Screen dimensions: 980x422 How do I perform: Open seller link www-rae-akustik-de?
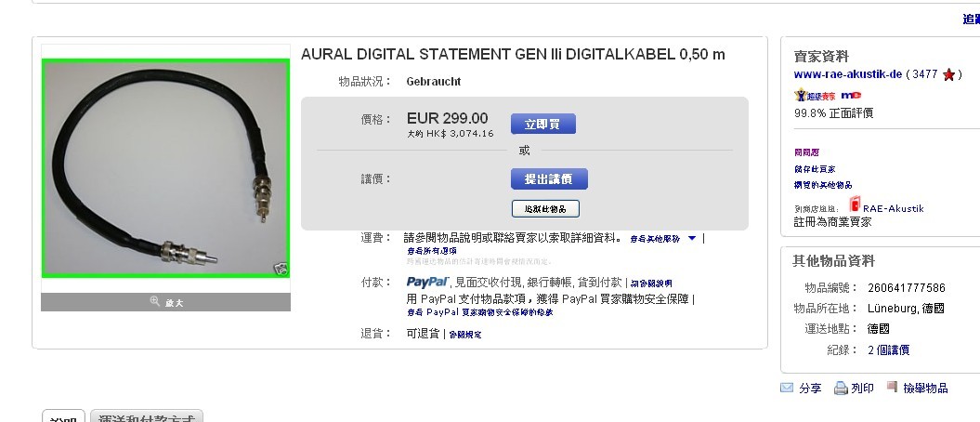click(x=847, y=74)
